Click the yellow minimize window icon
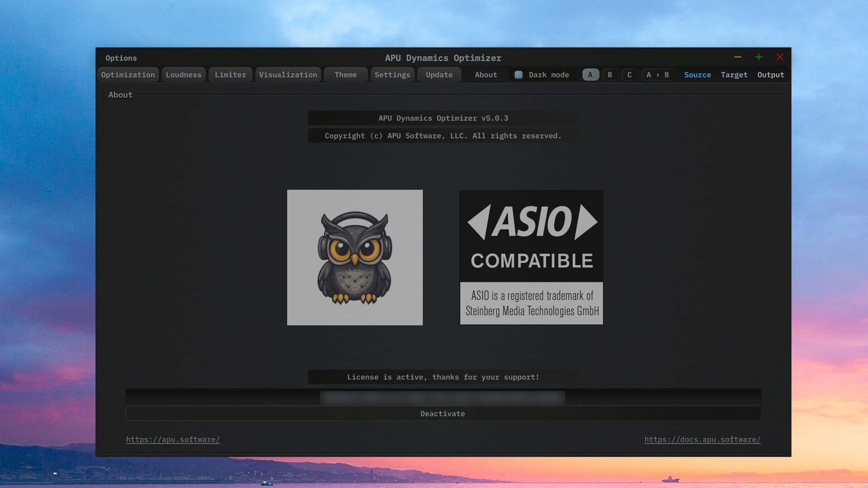The width and height of the screenshot is (868, 488). point(738,57)
